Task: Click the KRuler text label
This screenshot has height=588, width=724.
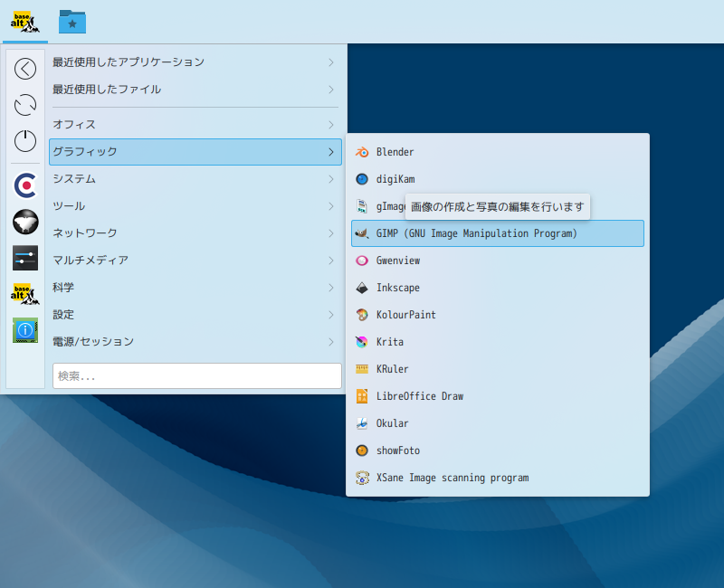Action: coord(392,369)
